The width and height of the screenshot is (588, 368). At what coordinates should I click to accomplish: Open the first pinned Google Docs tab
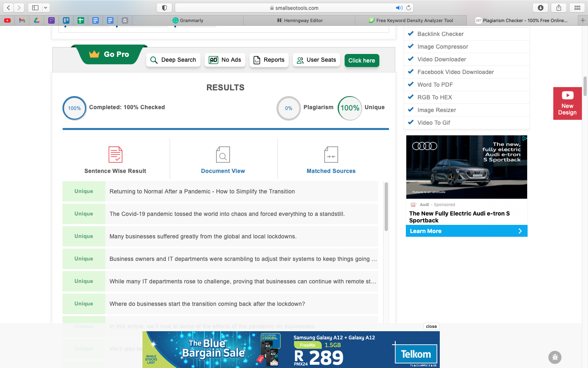[96, 20]
